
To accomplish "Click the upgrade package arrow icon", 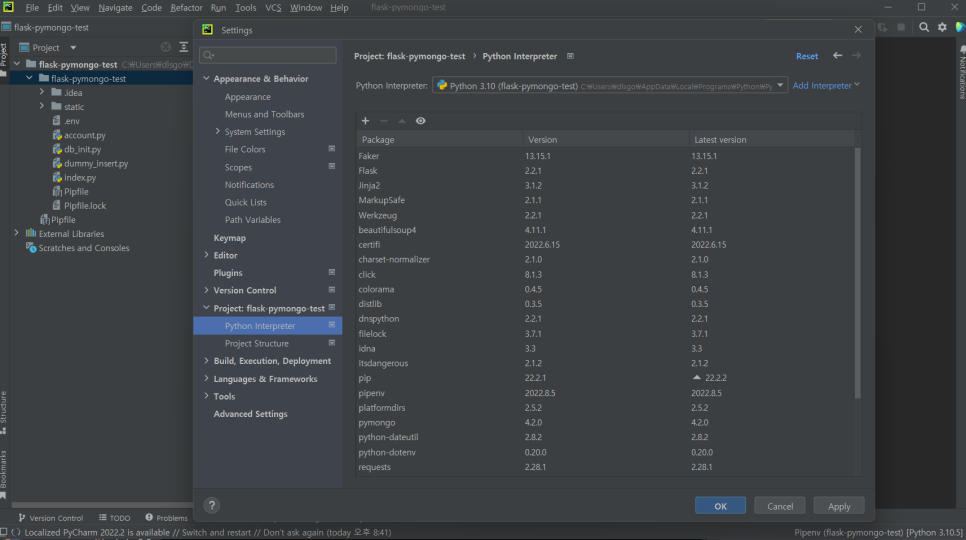I will tap(402, 121).
